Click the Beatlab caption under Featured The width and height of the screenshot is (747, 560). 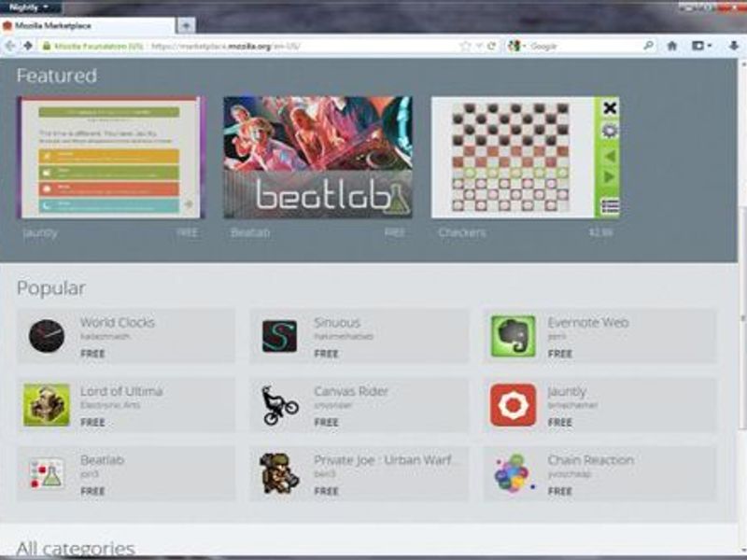pyautogui.click(x=250, y=232)
